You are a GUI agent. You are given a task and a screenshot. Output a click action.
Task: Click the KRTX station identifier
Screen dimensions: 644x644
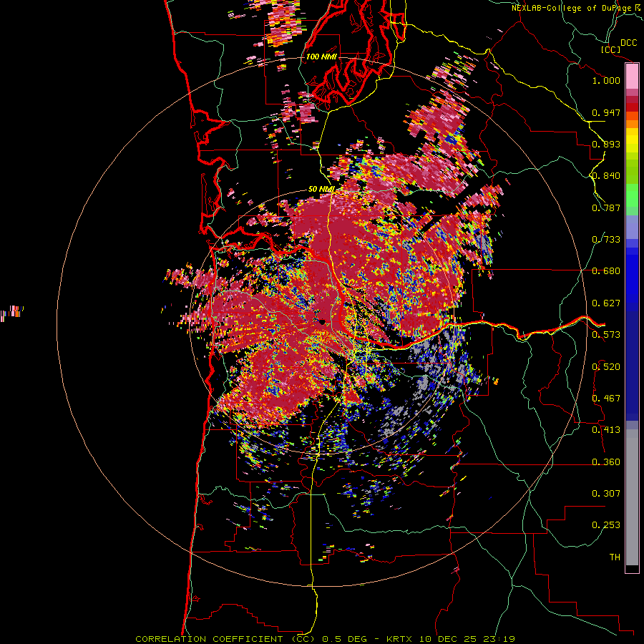click(399, 639)
